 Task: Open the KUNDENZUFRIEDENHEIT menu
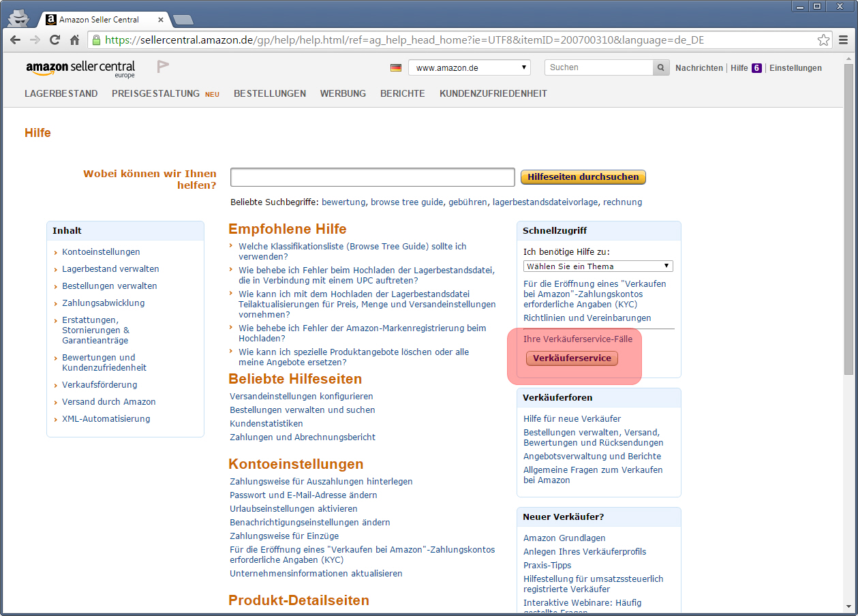pyautogui.click(x=493, y=93)
